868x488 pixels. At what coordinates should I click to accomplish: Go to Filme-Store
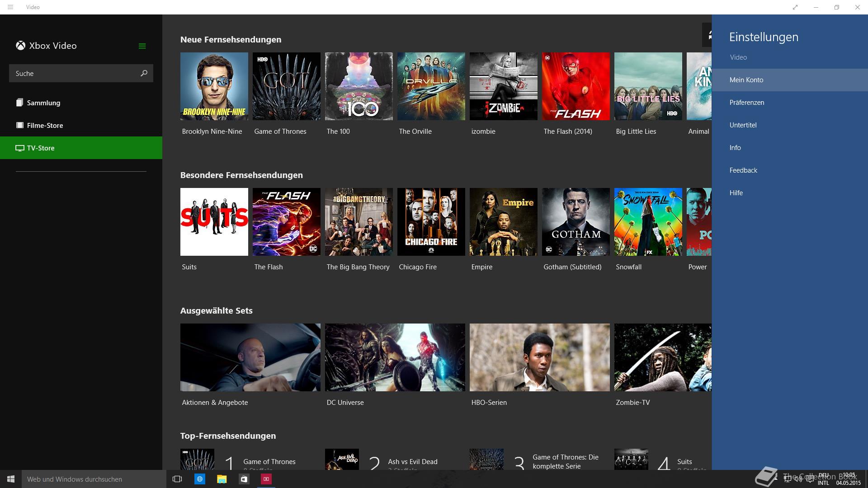pos(81,125)
